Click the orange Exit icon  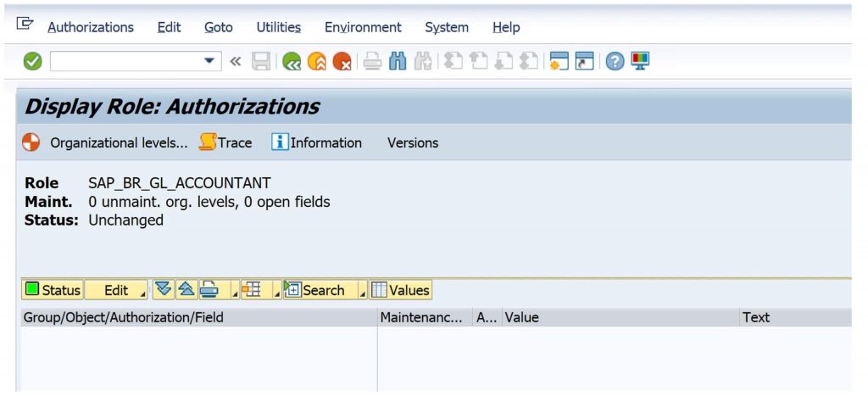coord(317,61)
